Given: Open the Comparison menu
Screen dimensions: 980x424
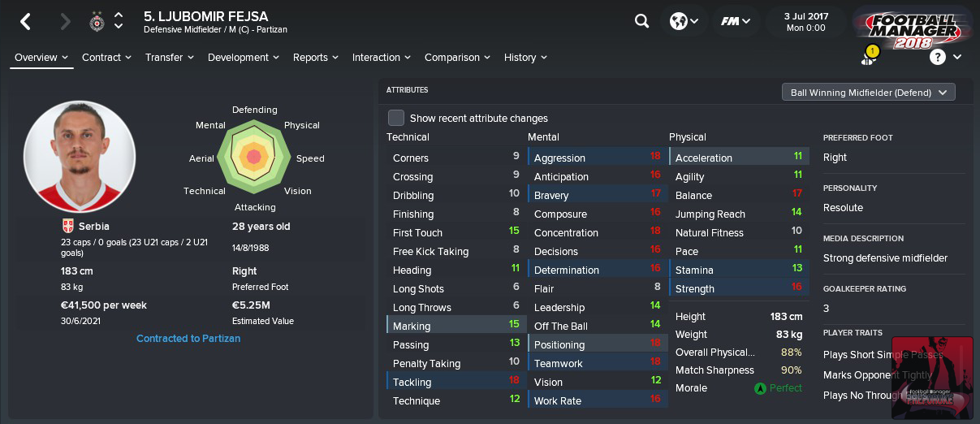Looking at the screenshot, I should click(457, 58).
